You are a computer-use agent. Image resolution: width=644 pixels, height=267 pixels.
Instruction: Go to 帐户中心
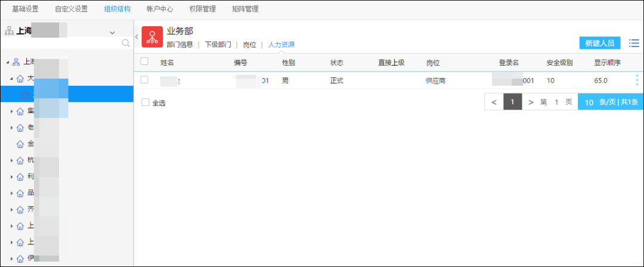[x=160, y=9]
